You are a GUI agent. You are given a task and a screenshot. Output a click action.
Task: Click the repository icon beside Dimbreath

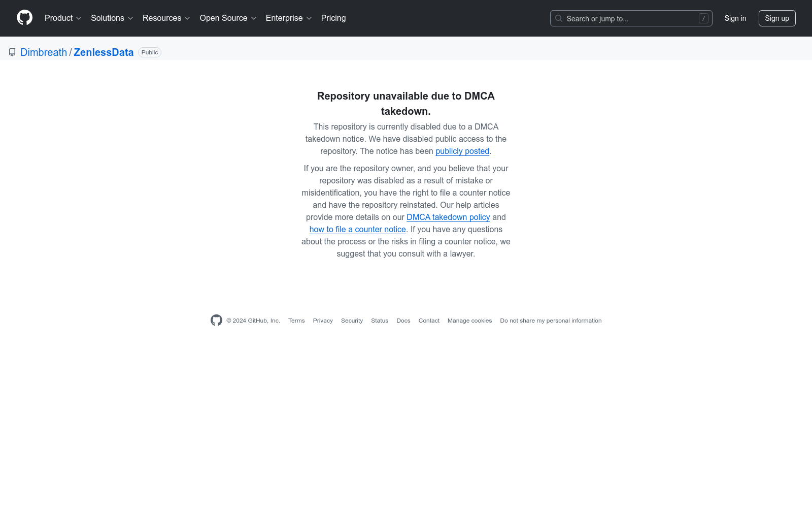coord(12,52)
